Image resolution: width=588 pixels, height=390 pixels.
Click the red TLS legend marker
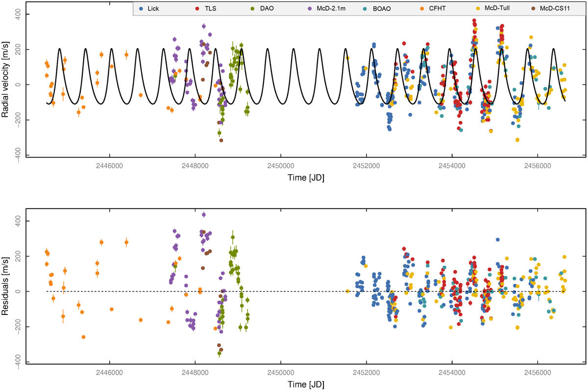coord(197,9)
